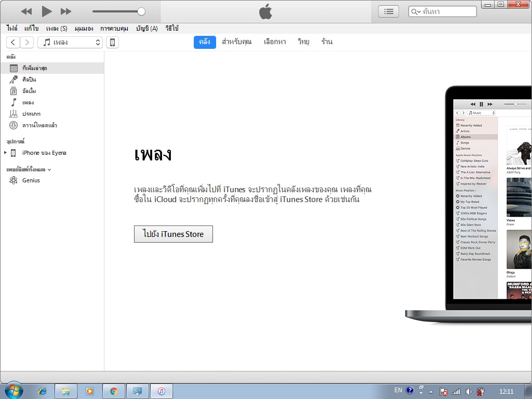Click the power plug tray icon

click(481, 392)
